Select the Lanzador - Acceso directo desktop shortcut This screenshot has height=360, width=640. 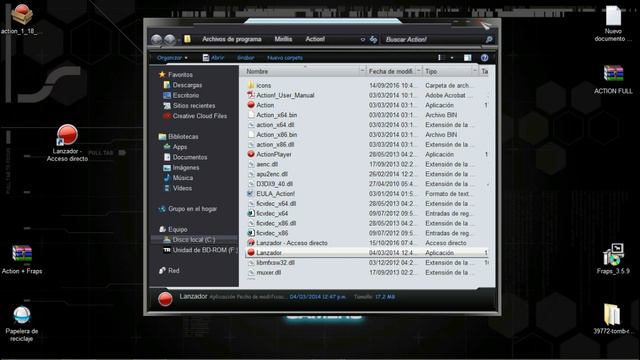point(67,143)
